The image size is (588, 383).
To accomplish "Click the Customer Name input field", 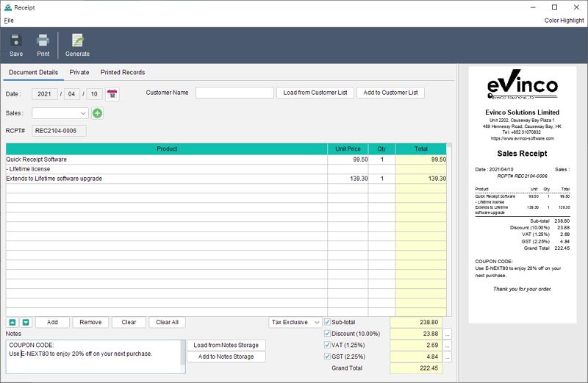I will 234,93.
